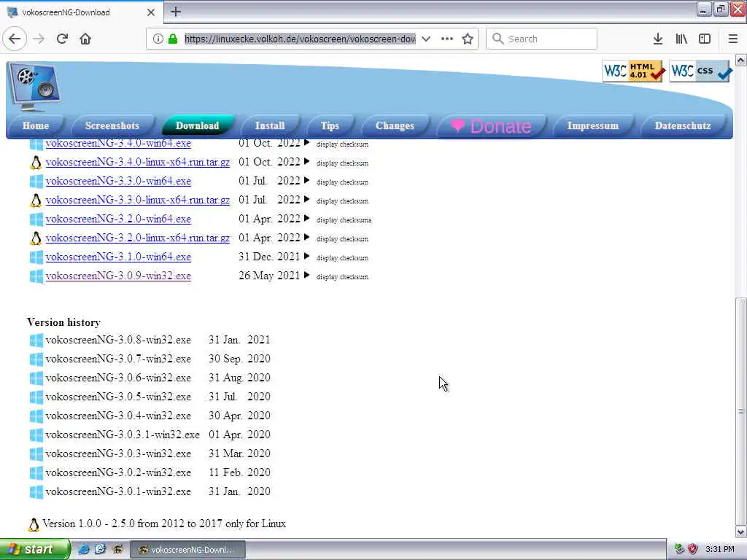Screen dimensions: 747x560
Task: Click the W3C HTML 4.01 validation badge
Action: [x=634, y=71]
